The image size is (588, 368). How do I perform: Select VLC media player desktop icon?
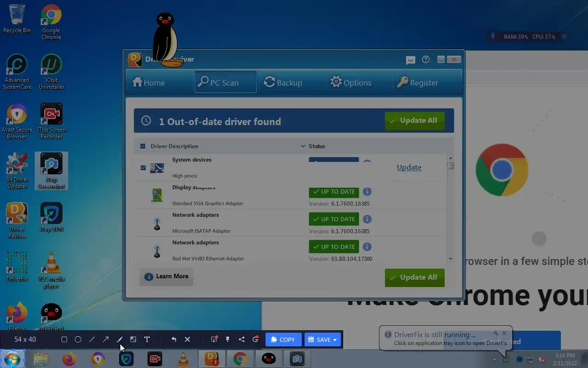[x=51, y=270]
